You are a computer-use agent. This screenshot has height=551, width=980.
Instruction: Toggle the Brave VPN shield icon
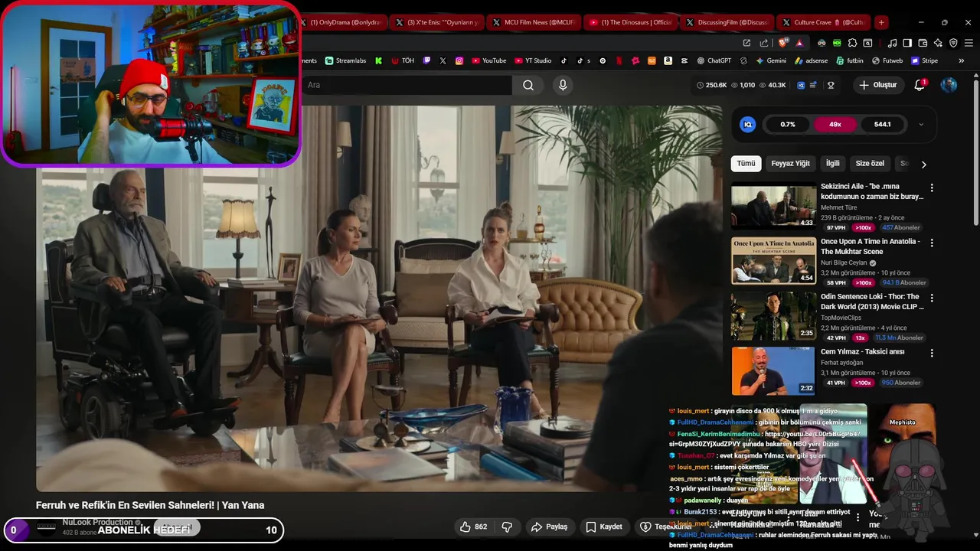click(x=954, y=43)
